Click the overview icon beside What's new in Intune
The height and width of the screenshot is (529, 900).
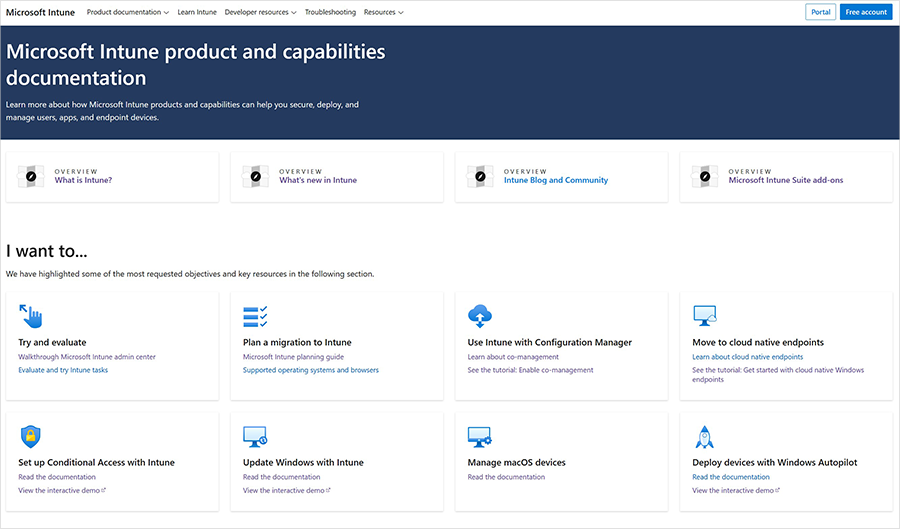point(255,176)
